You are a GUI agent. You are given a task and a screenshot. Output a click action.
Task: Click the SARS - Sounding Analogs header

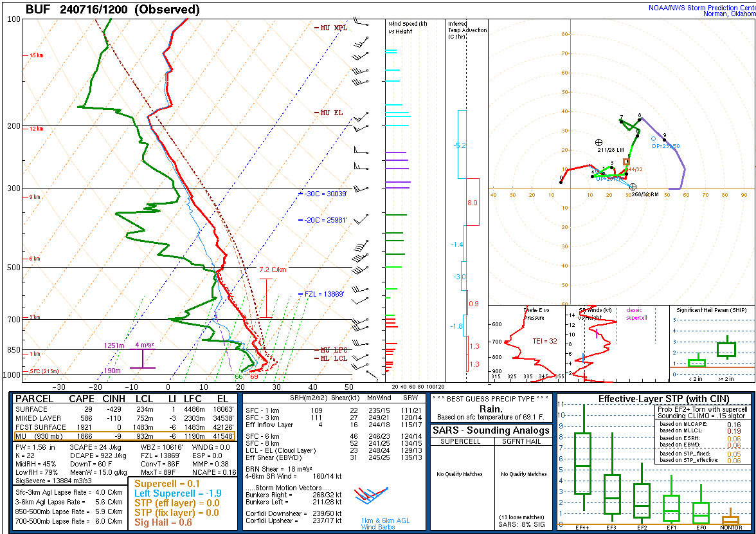pos(491,430)
